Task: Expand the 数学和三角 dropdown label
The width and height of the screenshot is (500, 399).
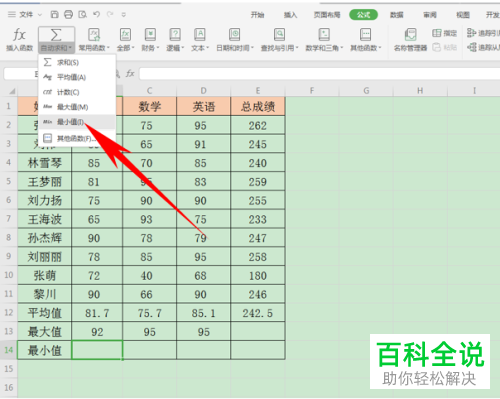Action: (324, 48)
